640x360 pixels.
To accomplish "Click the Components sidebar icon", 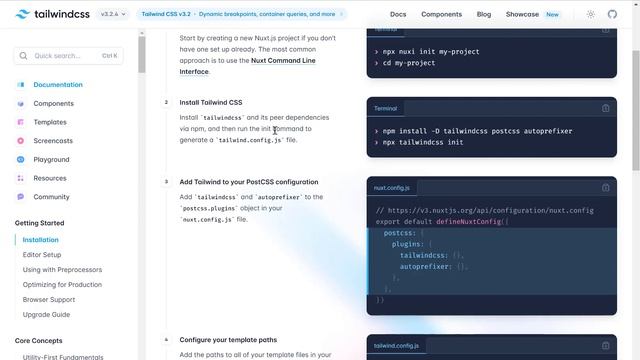I will [x=20, y=103].
